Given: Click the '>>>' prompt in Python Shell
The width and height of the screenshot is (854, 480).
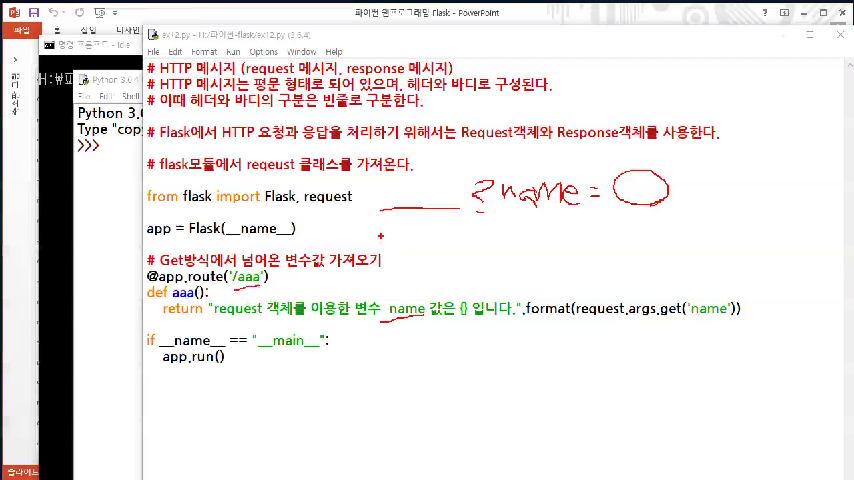Looking at the screenshot, I should click(x=88, y=145).
